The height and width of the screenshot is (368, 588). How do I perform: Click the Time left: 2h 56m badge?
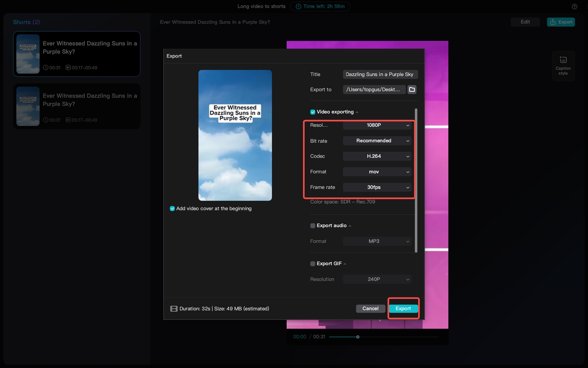tap(320, 6)
